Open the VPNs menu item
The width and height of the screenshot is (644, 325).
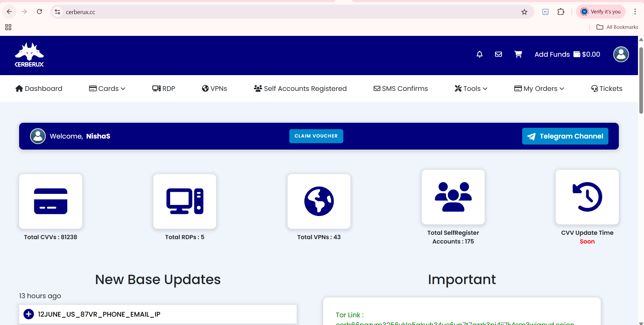click(x=214, y=89)
